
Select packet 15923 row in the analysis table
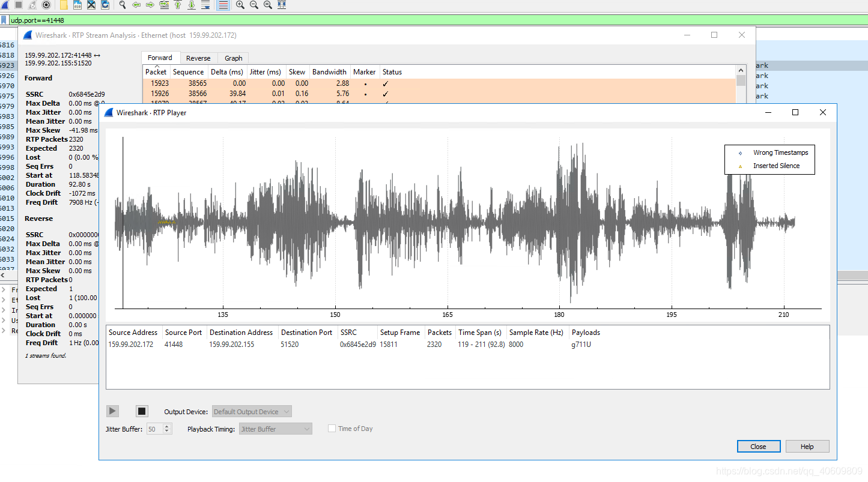pos(439,83)
